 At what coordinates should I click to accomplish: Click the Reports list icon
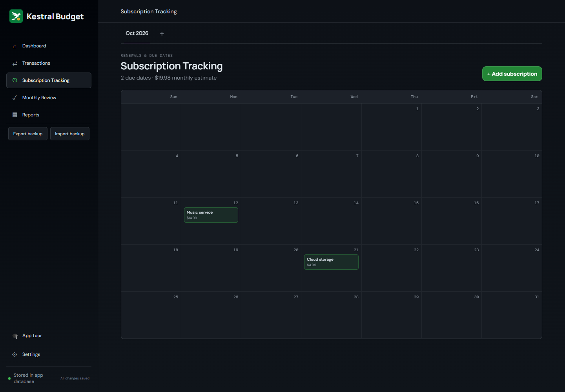point(15,115)
